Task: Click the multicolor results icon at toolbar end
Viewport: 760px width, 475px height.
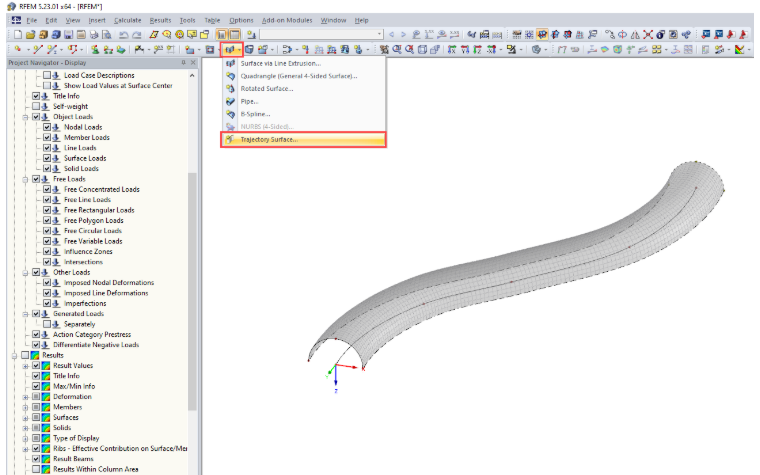Action: point(739,49)
